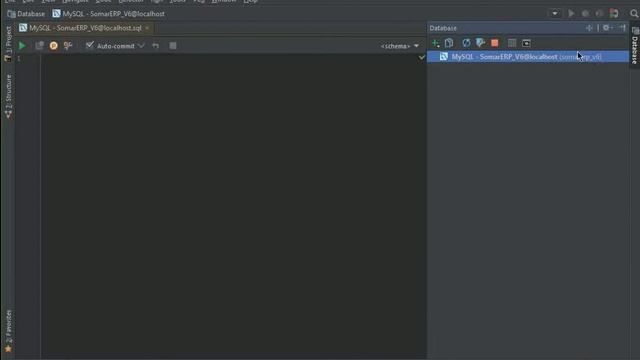Select the MySQL - SomarERP_V6@localhost data source row
The height and width of the screenshot is (360, 640).
(528, 57)
